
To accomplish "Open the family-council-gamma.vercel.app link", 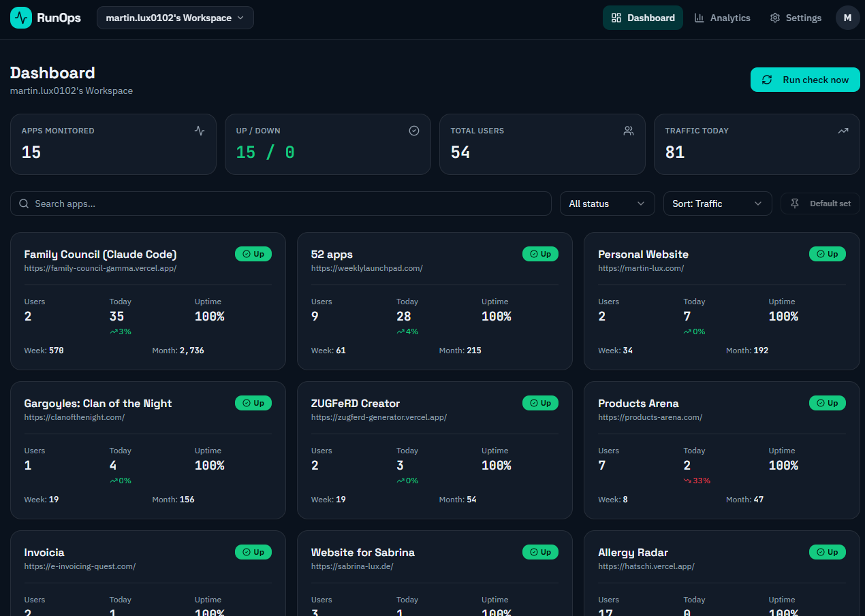I will [100, 268].
